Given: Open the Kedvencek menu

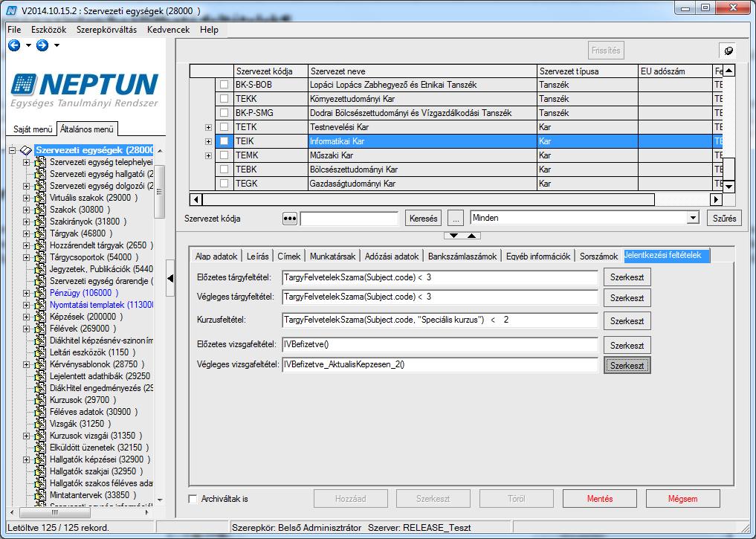Looking at the screenshot, I should coord(168,30).
